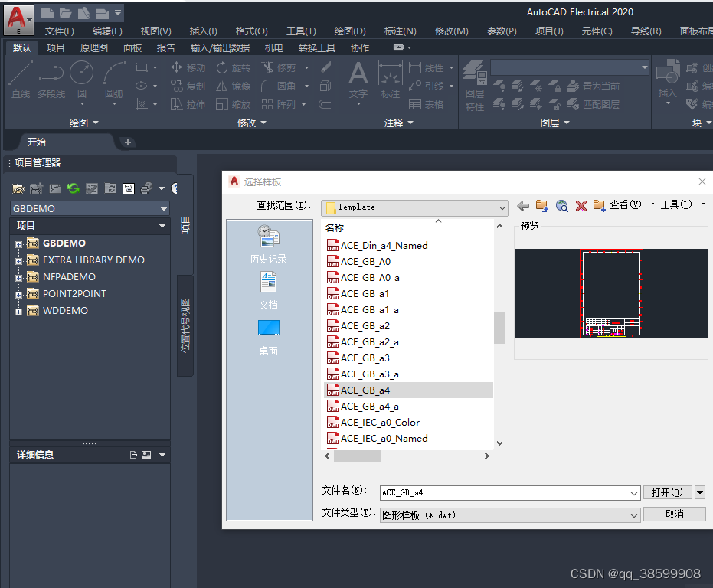The height and width of the screenshot is (588, 713).
Task: Open the Tools (工具) menu in dialog
Action: pos(677,205)
